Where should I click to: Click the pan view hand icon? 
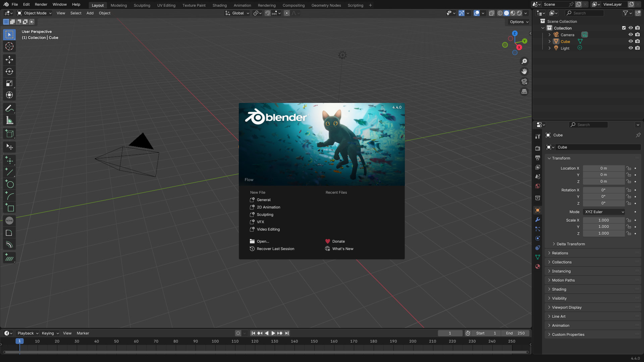(x=524, y=71)
